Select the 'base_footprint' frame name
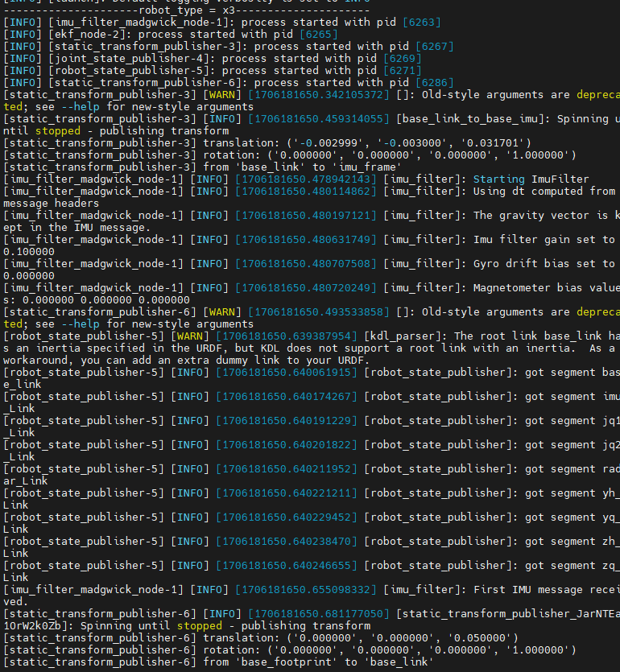 [287, 662]
